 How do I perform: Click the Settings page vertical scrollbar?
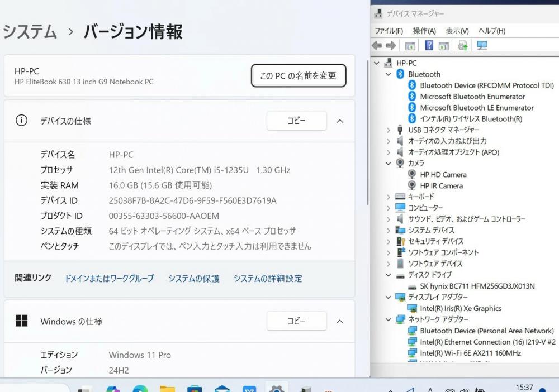coord(367,133)
